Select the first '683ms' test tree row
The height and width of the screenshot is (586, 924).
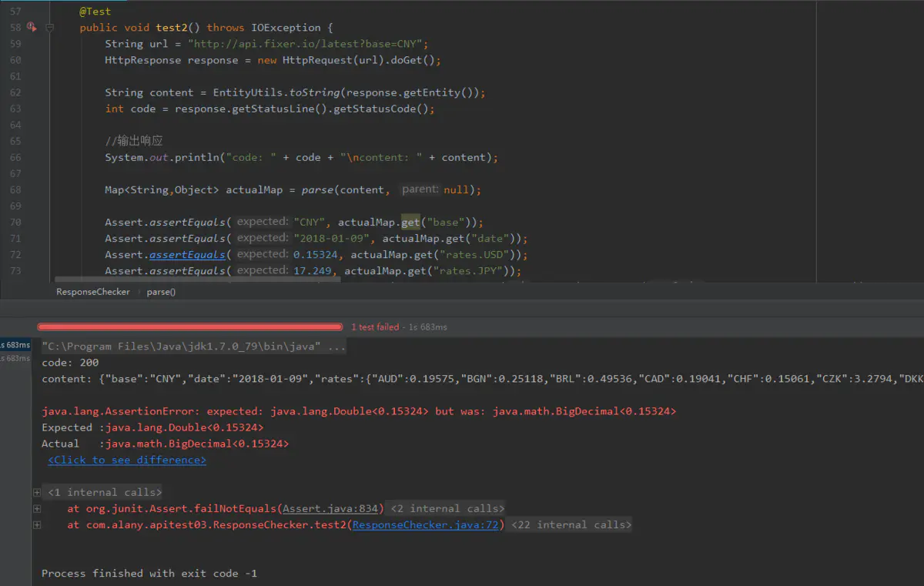(15, 345)
